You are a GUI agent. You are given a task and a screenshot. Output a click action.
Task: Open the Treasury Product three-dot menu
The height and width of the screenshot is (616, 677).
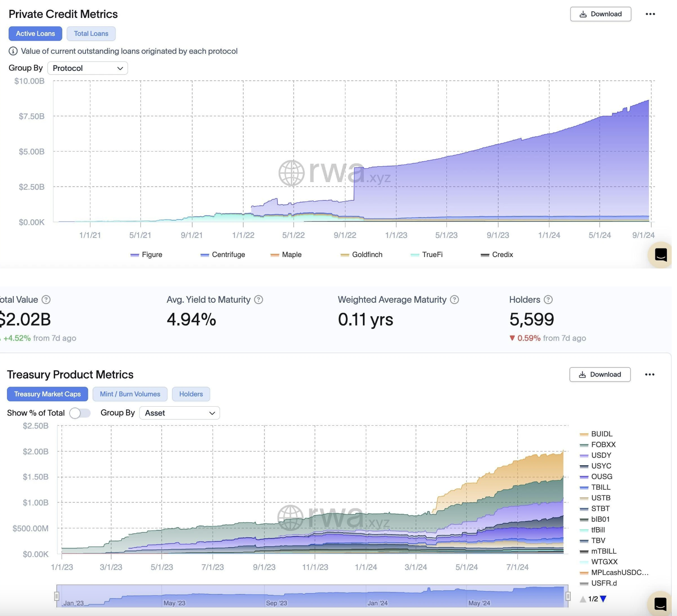(649, 374)
